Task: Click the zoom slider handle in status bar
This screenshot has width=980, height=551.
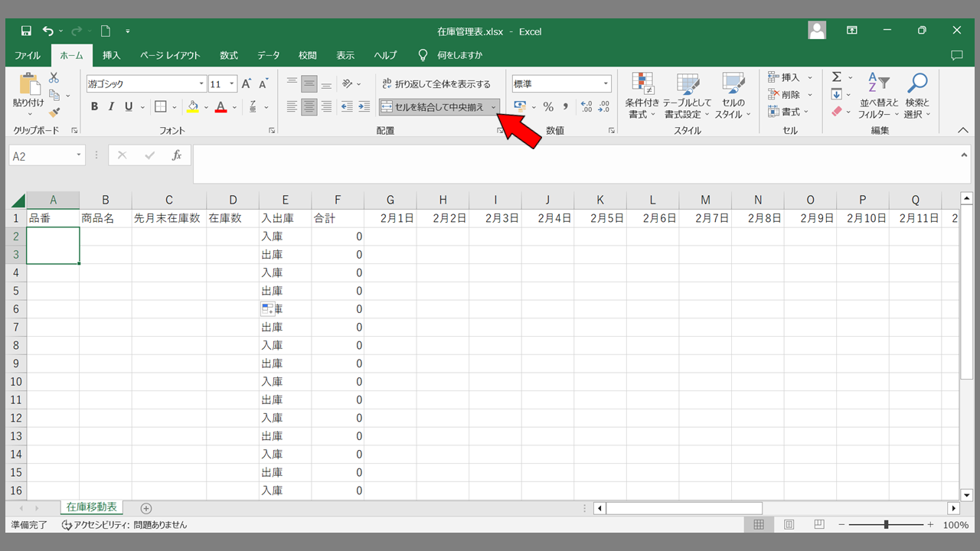Action: click(886, 525)
